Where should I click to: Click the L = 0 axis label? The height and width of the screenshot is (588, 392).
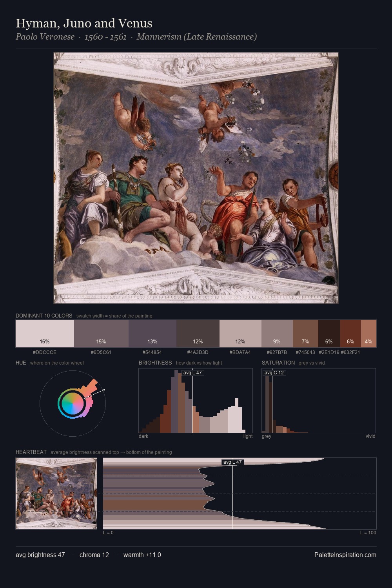point(108,533)
